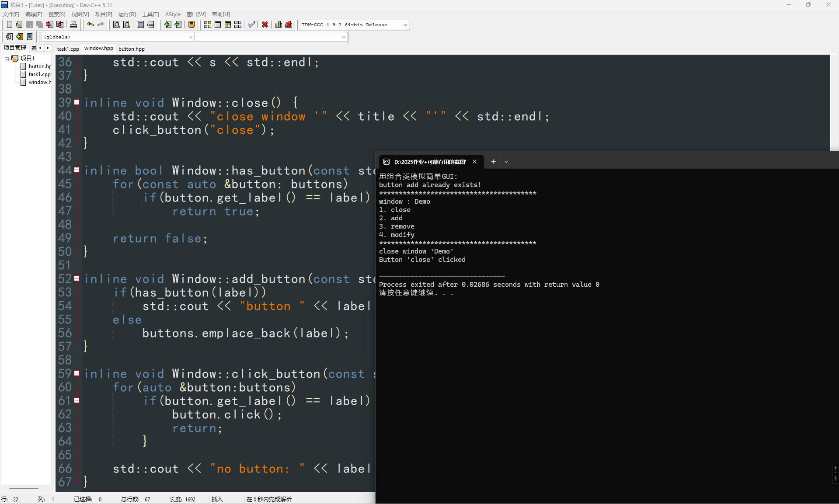The height and width of the screenshot is (504, 839).
Task: Click the '总行数: 67' status bar entry
Action: (136, 499)
